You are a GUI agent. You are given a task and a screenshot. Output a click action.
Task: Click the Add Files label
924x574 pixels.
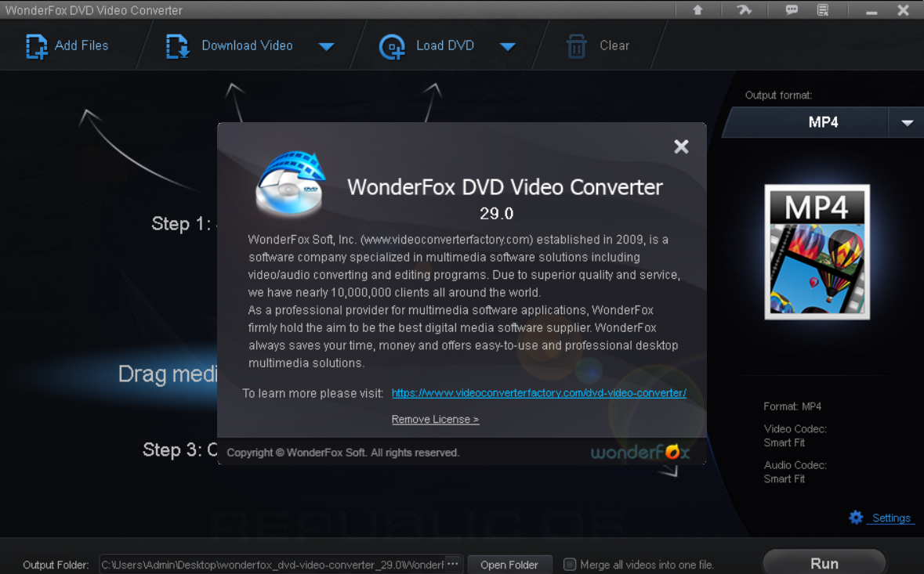82,45
